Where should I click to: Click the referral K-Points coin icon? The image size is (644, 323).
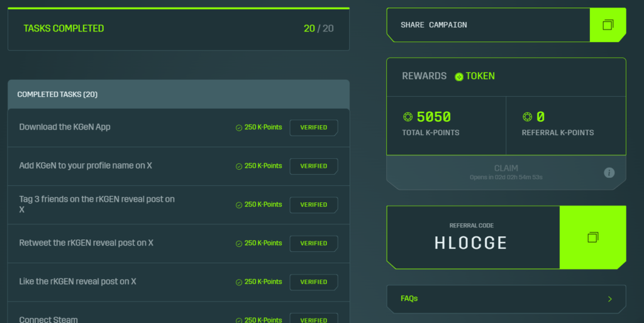click(x=528, y=117)
